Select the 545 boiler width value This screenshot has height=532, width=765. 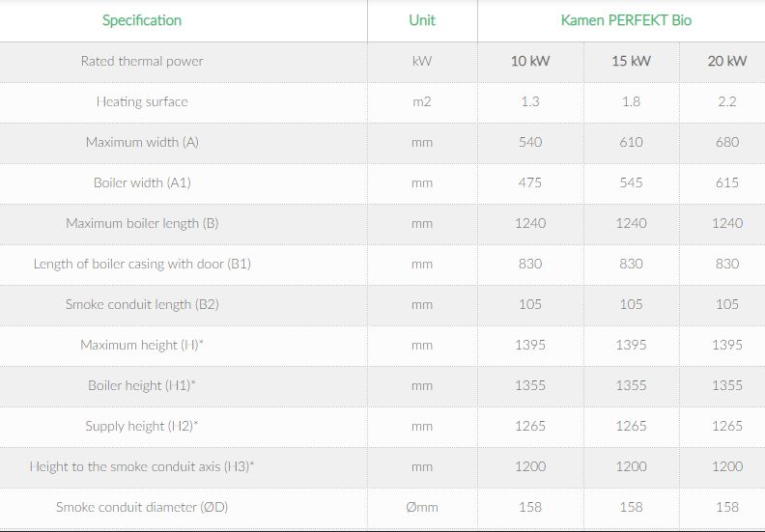[x=631, y=182]
